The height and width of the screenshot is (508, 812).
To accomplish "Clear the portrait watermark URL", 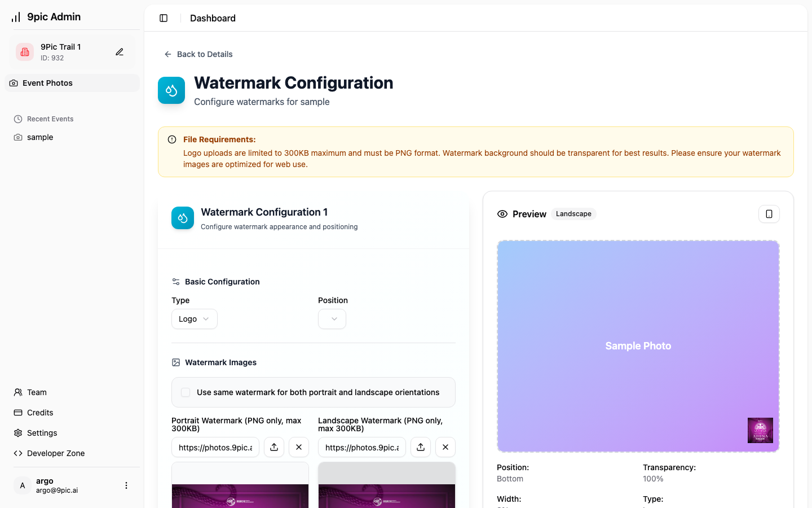I will pyautogui.click(x=299, y=447).
